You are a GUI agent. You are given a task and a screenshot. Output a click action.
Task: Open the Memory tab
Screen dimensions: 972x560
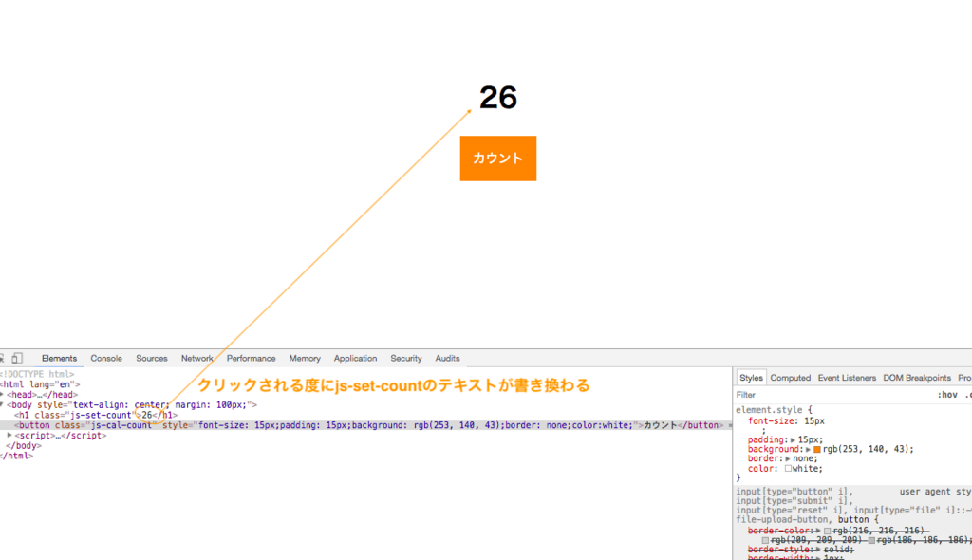[305, 359]
